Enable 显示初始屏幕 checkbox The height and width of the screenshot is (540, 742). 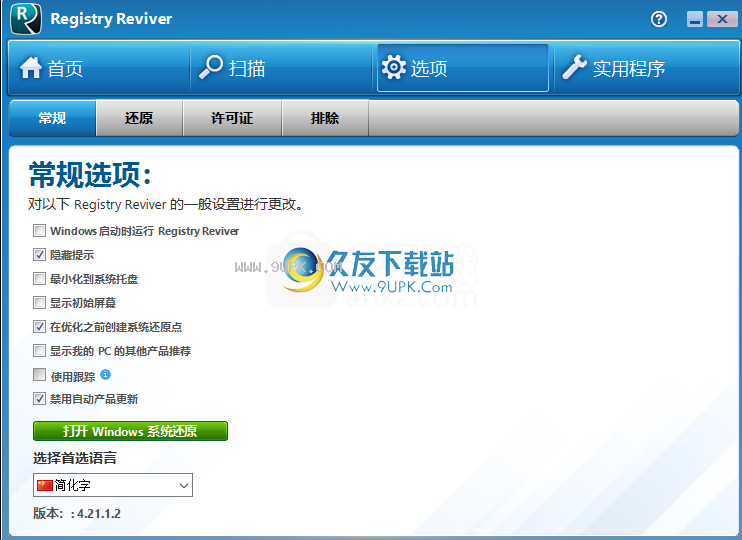[x=39, y=302]
